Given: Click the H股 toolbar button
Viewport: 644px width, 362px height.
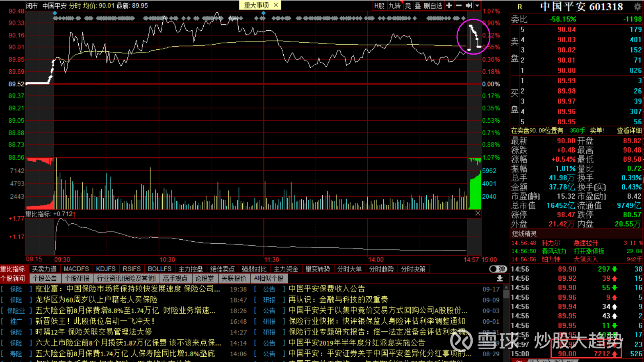Looking at the screenshot, I should [x=380, y=5].
